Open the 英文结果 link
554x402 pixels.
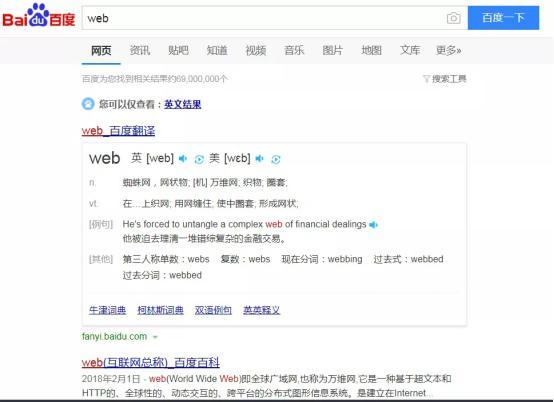click(183, 104)
